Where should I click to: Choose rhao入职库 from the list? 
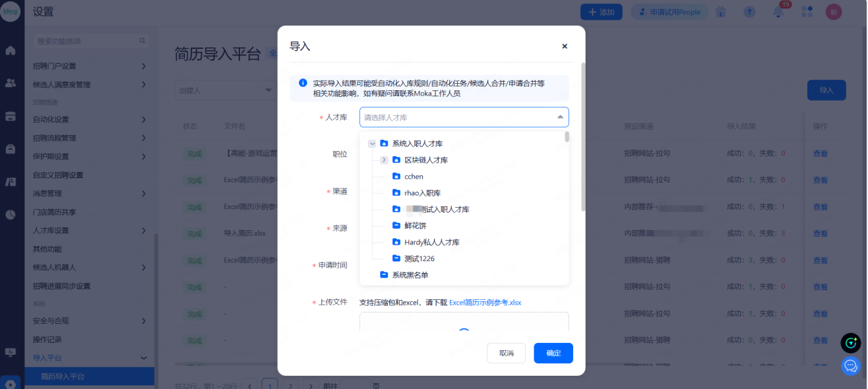tap(422, 193)
